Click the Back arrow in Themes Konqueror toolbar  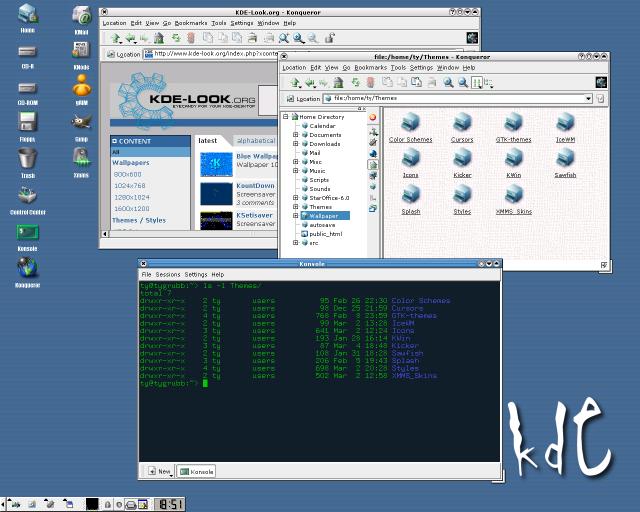(x=310, y=83)
